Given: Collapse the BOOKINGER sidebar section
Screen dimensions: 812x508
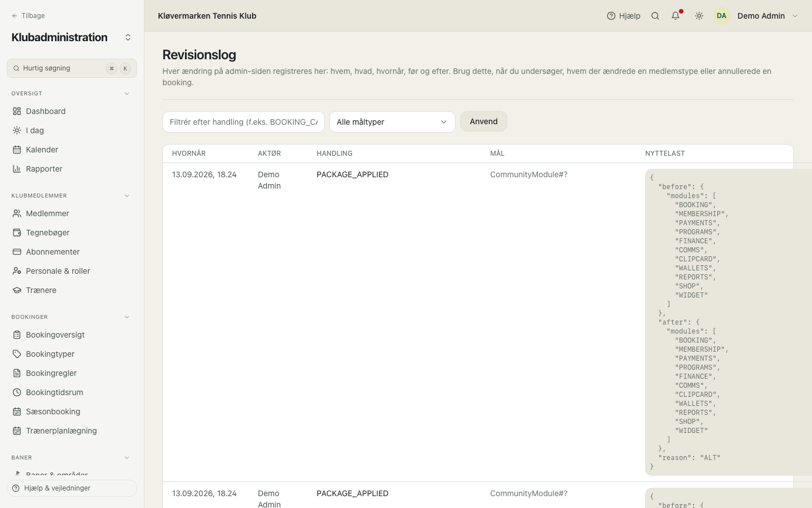Looking at the screenshot, I should [x=127, y=317].
